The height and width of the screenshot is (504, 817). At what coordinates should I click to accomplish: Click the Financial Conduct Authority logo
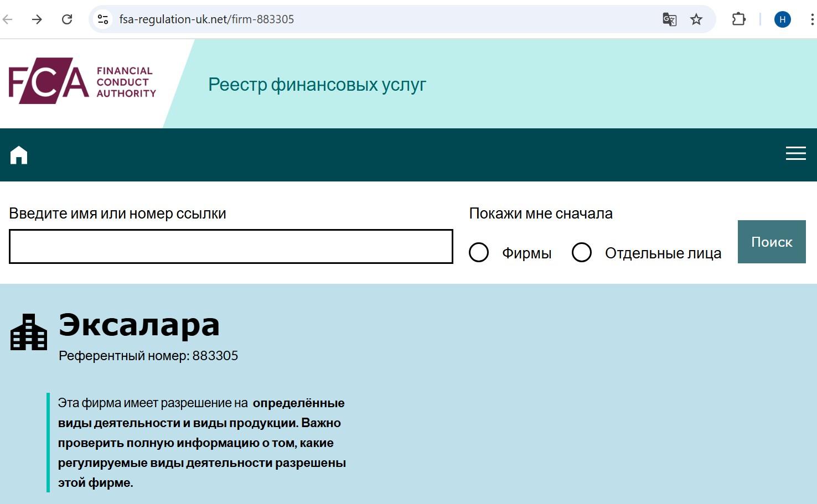82,81
